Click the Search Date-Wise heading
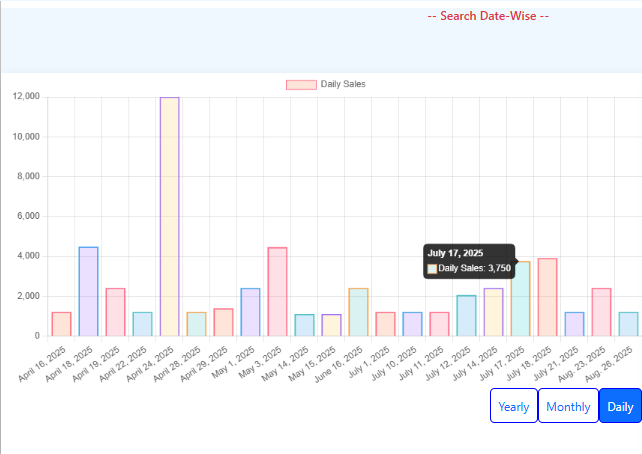Viewport: 642px width, 454px height. coord(487,16)
